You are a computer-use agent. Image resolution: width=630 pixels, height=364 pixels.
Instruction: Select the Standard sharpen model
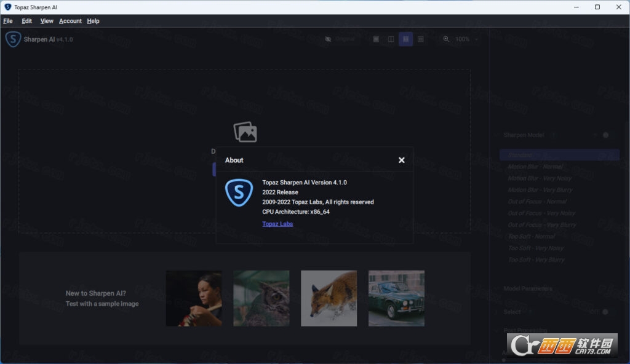click(x=559, y=155)
